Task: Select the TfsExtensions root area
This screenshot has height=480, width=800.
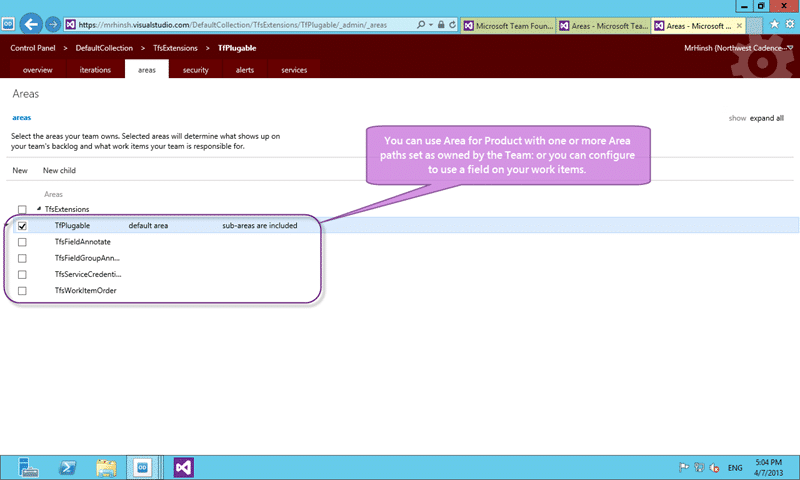Action: pos(67,209)
